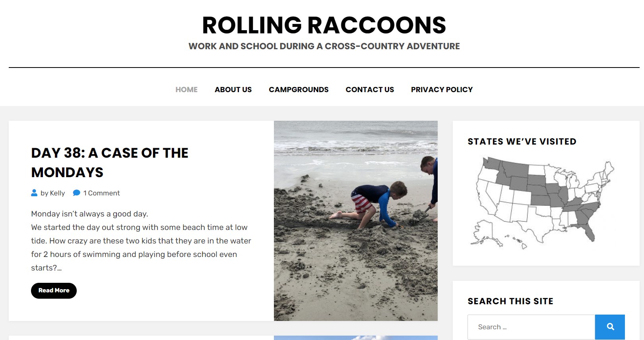This screenshot has width=644, height=340.
Task: View the 1 Comment link
Action: point(101,193)
